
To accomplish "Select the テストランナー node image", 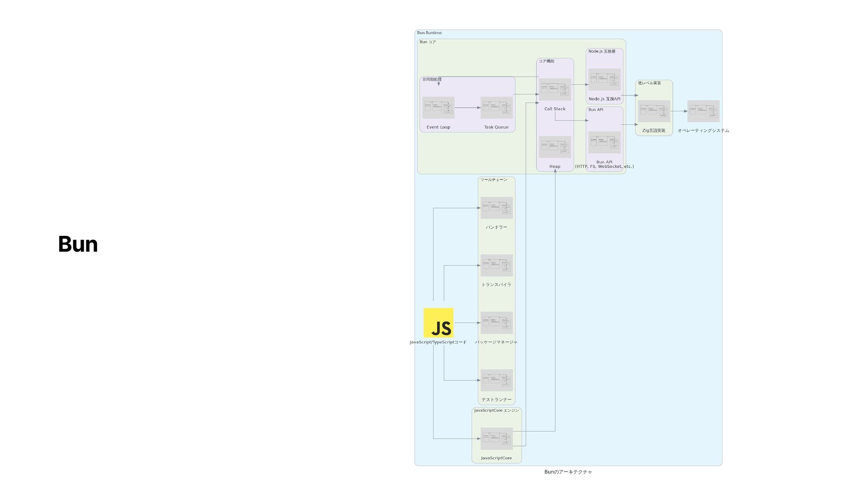I will click(496, 380).
